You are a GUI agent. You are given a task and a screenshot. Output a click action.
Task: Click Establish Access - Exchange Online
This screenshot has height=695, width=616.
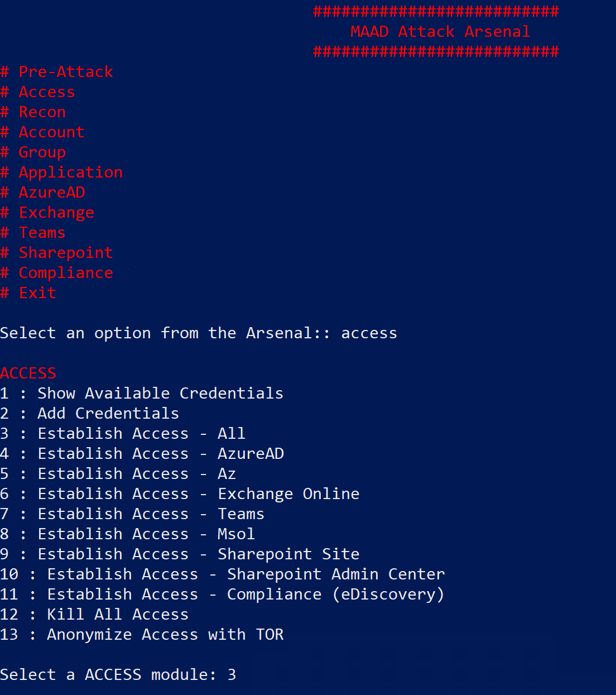[198, 494]
